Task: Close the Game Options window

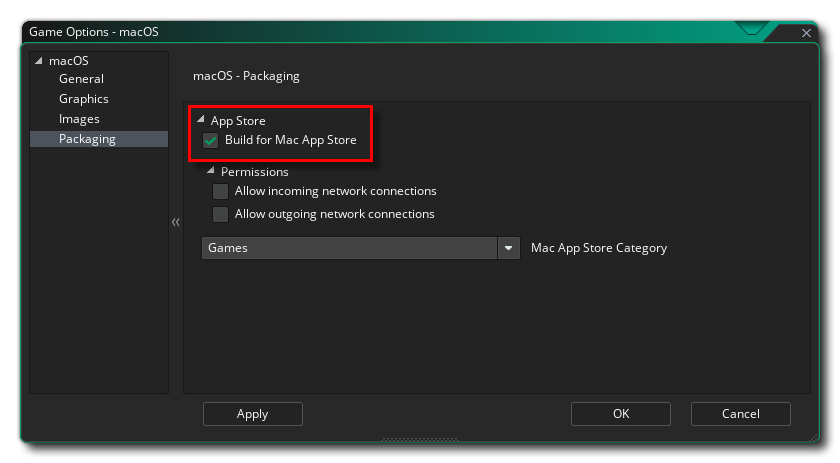Action: click(x=806, y=33)
